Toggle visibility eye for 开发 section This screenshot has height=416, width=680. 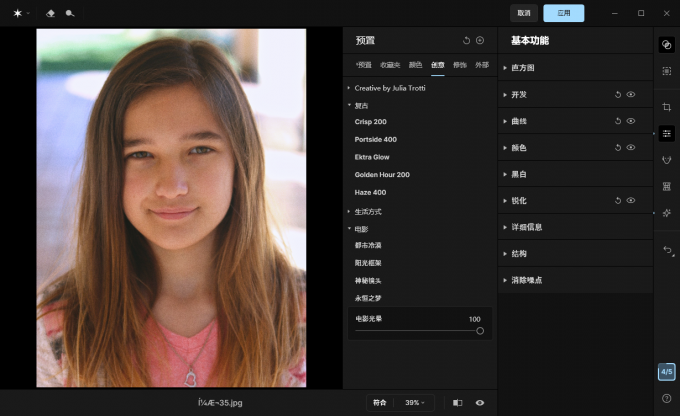pos(631,95)
